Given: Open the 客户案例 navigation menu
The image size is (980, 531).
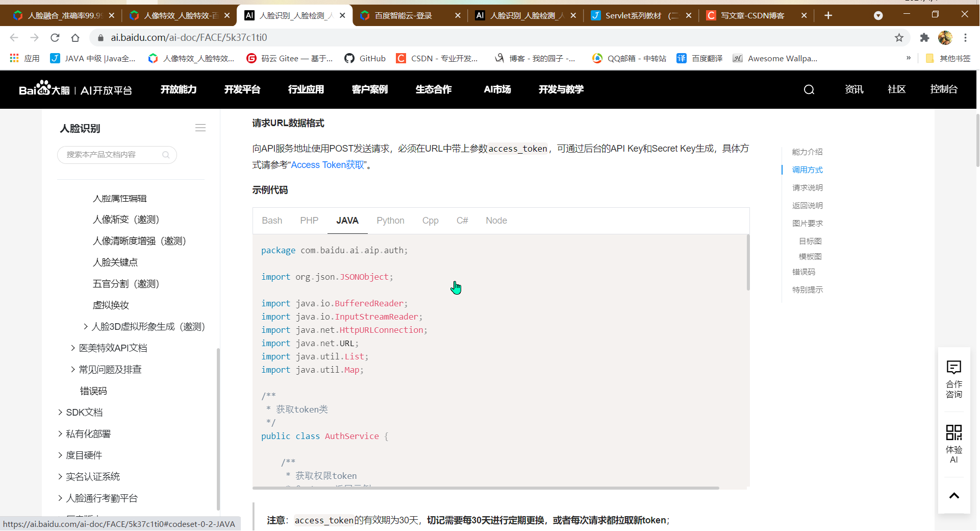Looking at the screenshot, I should pyautogui.click(x=370, y=89).
